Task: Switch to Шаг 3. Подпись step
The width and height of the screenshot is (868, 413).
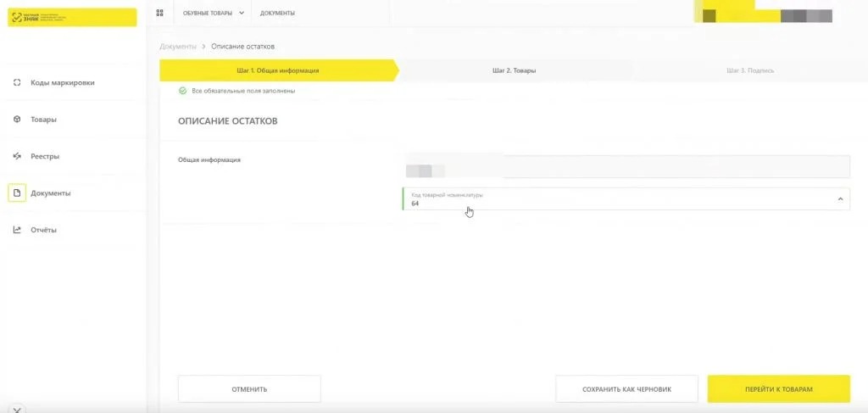Action: (750, 70)
